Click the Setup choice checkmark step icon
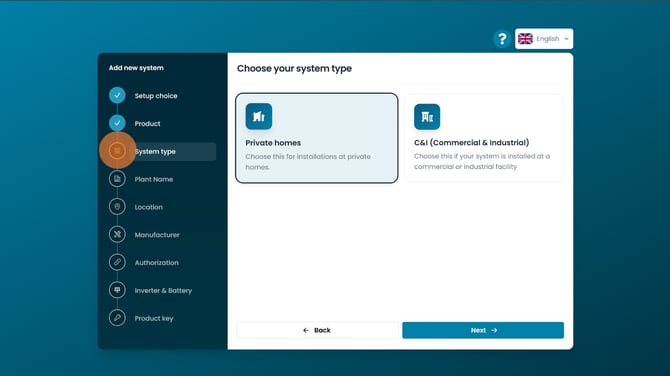 click(117, 95)
